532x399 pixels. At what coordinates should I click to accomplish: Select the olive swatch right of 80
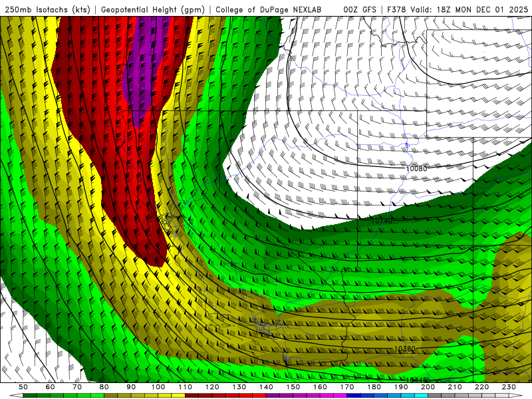tap(110, 396)
